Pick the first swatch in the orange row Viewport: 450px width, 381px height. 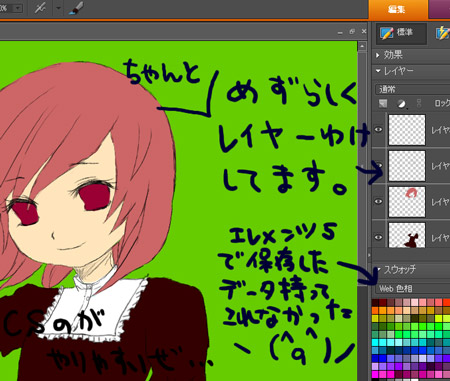(375, 311)
